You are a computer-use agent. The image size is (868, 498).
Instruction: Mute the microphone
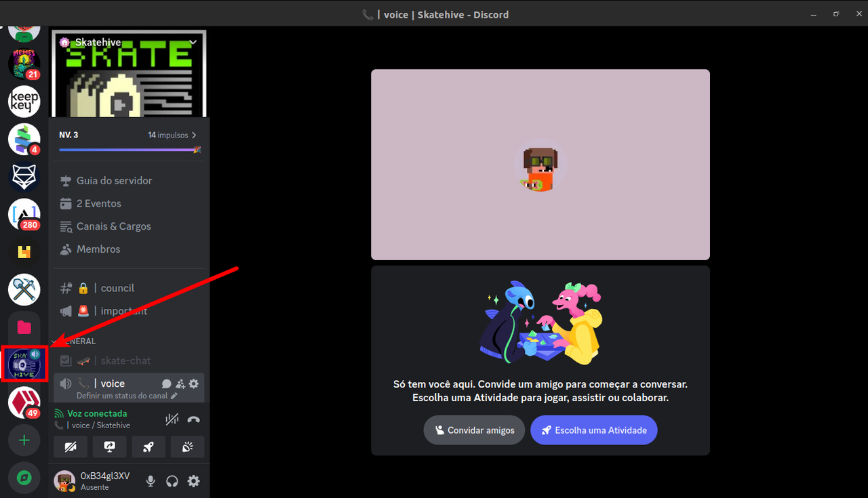(151, 481)
